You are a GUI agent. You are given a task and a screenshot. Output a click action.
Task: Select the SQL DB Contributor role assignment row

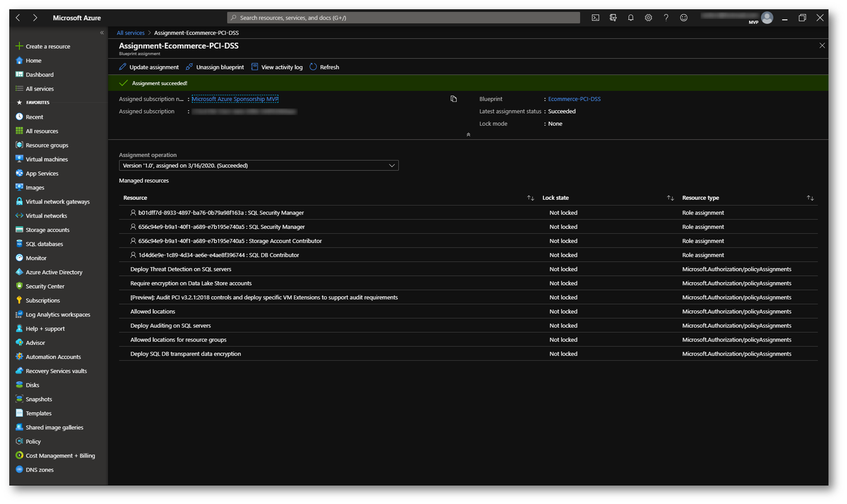click(x=468, y=255)
